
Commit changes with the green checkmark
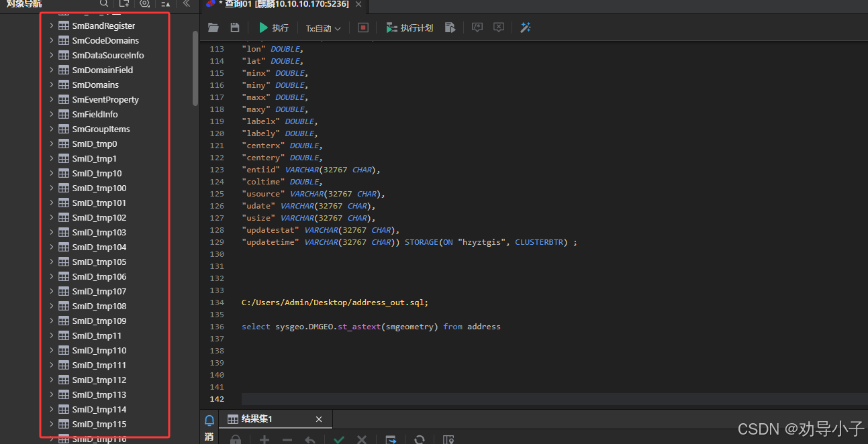coord(339,440)
